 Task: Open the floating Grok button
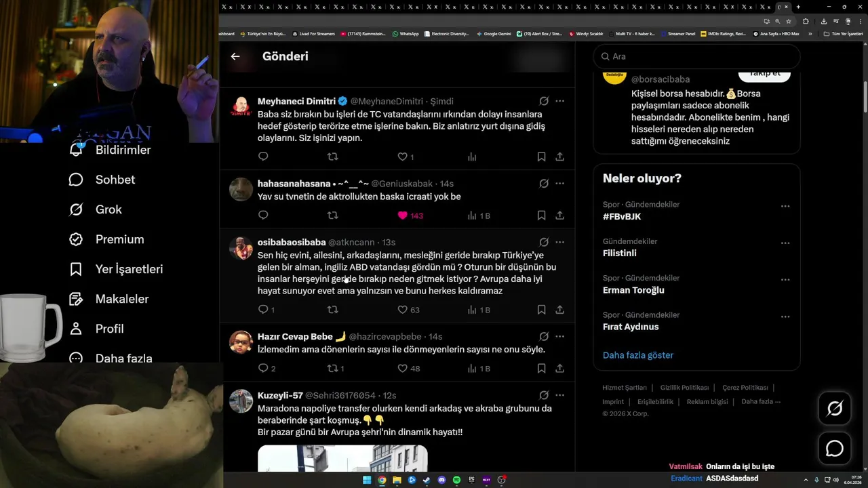(x=835, y=408)
